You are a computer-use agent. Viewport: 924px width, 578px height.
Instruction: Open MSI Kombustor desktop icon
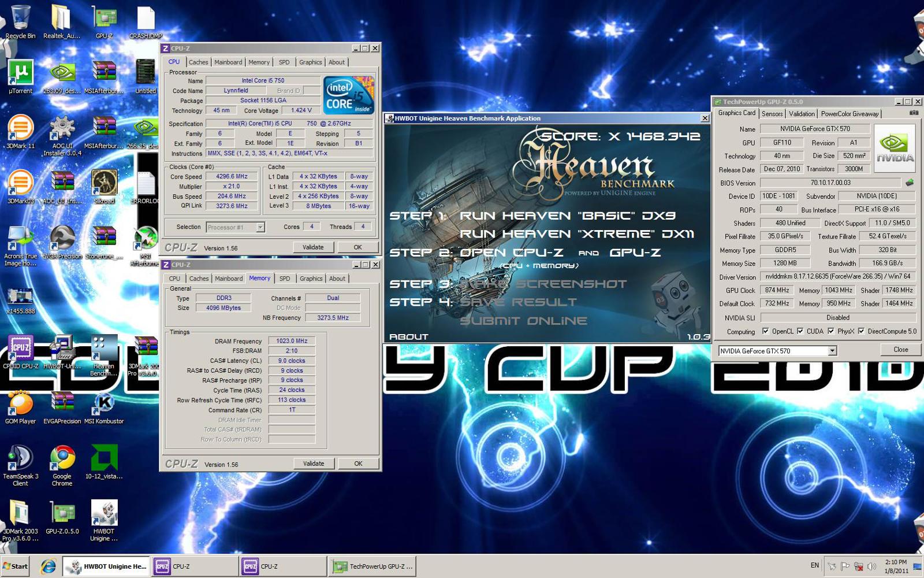pos(104,407)
